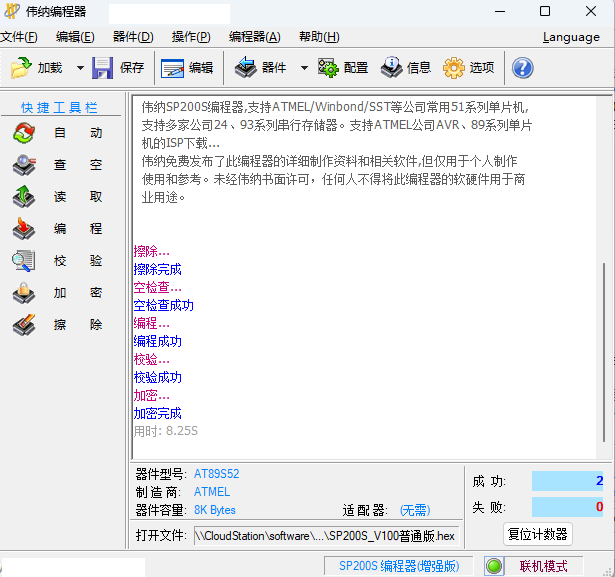This screenshot has width=615, height=577.
Task: Click the 校验成功 log line
Action: (157, 377)
